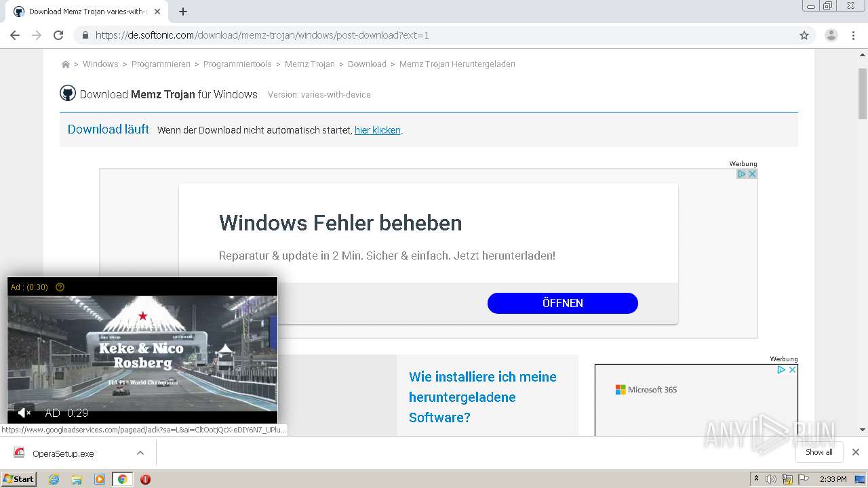Open the OperaSetup.exe download item

(63, 453)
